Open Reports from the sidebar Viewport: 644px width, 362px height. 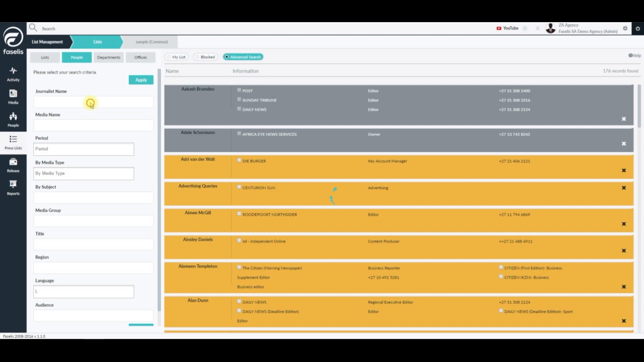(13, 188)
